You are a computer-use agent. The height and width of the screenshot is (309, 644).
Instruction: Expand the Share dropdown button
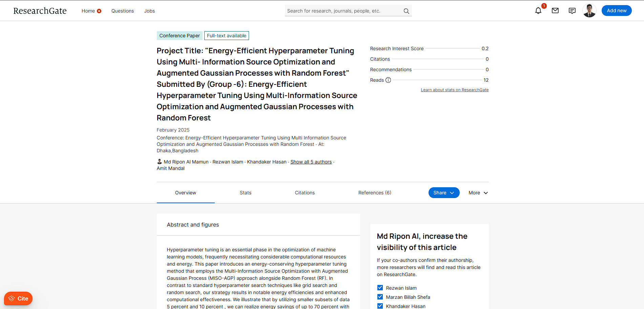tap(443, 193)
